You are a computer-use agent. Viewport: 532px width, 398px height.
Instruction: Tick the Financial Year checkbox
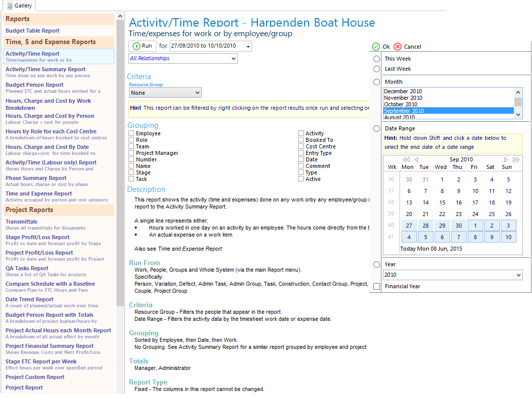tap(376, 287)
